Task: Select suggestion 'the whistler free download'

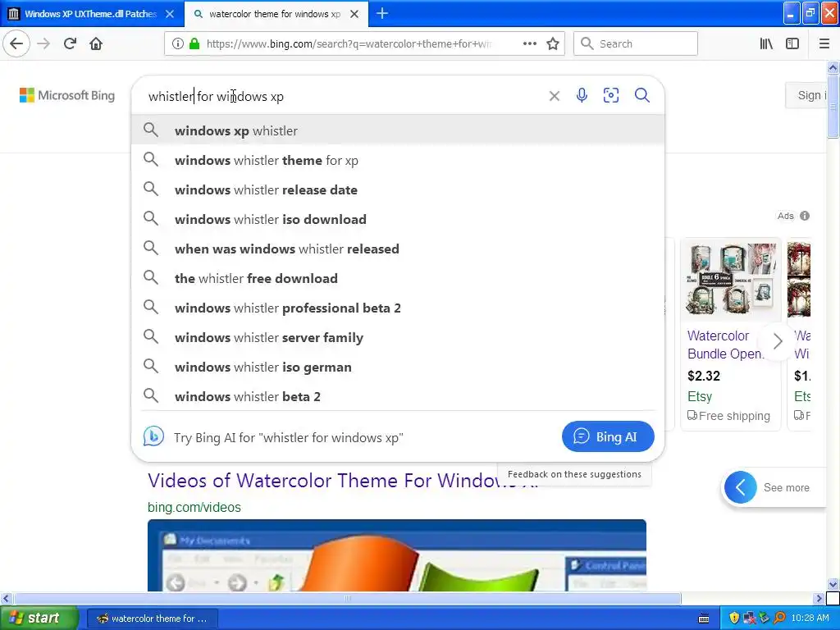Action: pos(398,278)
